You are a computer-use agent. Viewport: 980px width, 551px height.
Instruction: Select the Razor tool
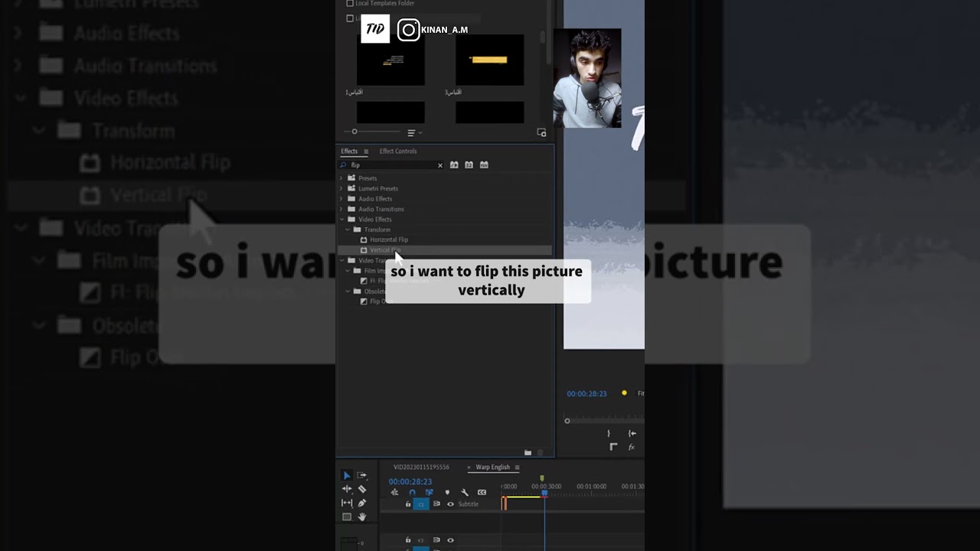click(x=362, y=489)
